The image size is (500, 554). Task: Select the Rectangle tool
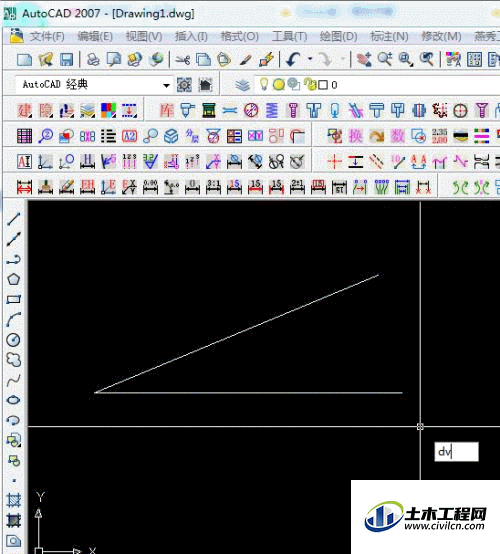pyautogui.click(x=14, y=300)
